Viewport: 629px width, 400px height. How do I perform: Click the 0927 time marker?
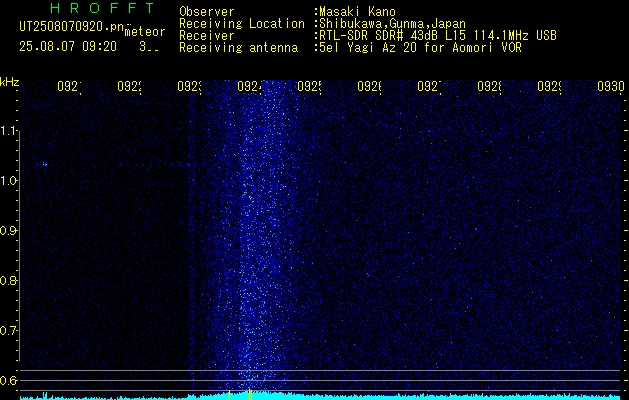pyautogui.click(x=429, y=86)
